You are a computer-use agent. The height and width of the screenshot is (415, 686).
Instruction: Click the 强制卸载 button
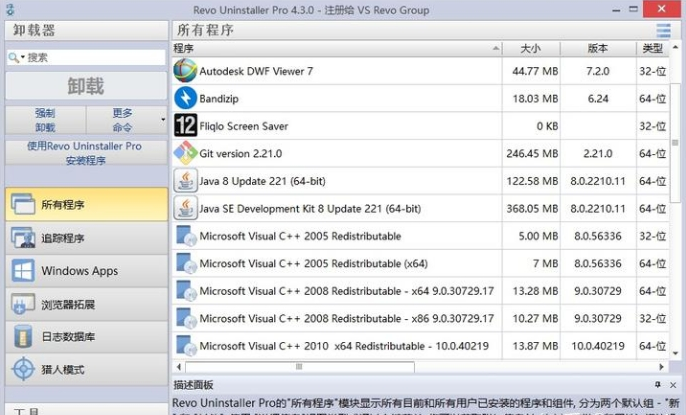[45, 120]
